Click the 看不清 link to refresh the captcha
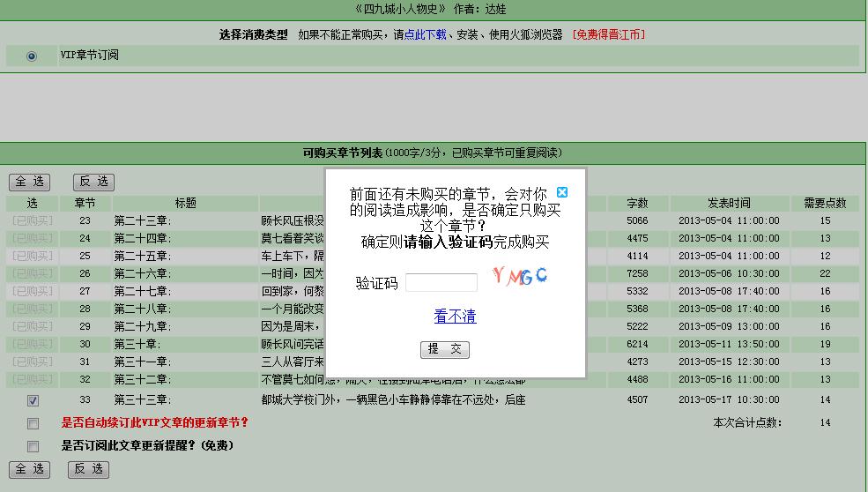The image size is (868, 492). 455,317
